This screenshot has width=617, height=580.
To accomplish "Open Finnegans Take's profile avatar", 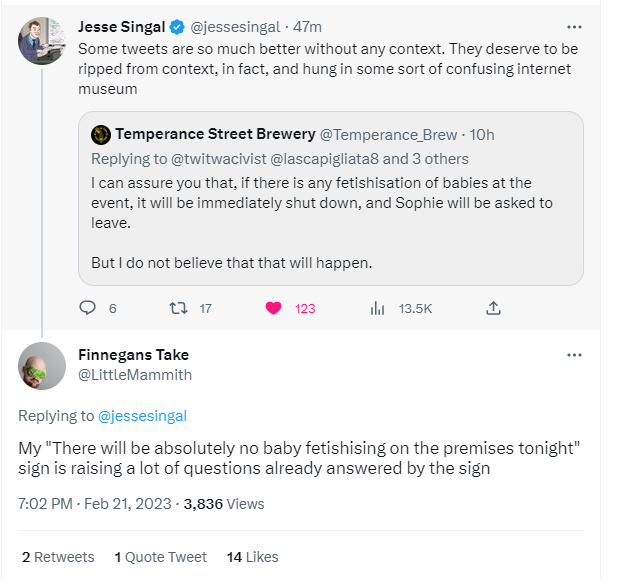I will [42, 366].
